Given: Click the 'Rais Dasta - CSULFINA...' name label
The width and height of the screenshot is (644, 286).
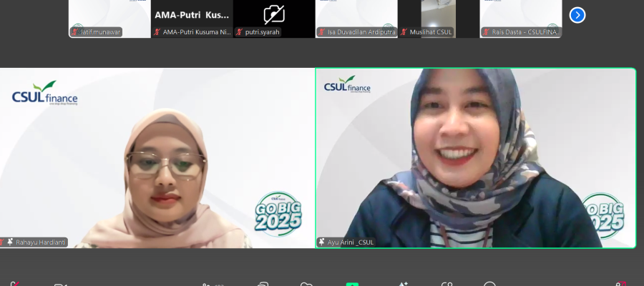Looking at the screenshot, I should tap(526, 32).
